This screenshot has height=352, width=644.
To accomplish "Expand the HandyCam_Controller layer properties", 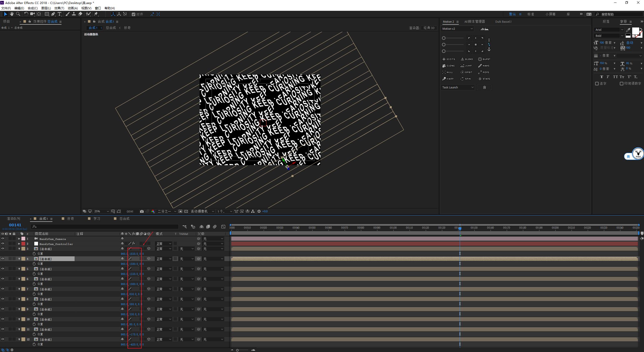I will (19, 244).
